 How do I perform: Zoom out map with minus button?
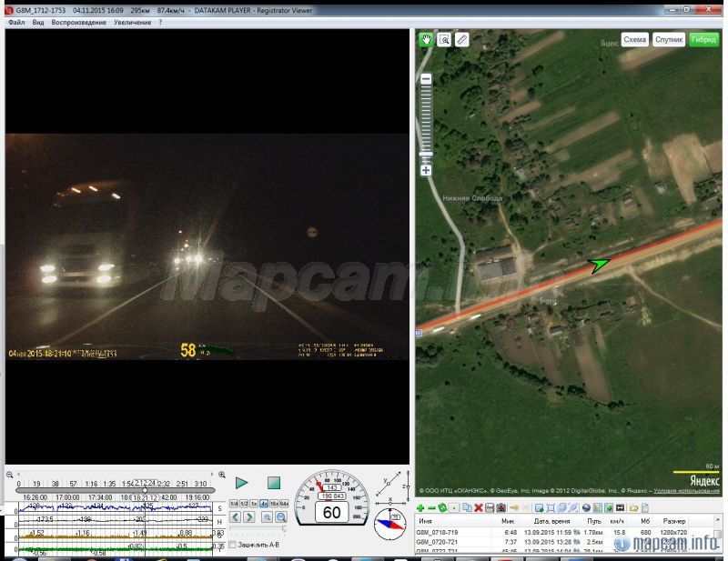(426, 80)
